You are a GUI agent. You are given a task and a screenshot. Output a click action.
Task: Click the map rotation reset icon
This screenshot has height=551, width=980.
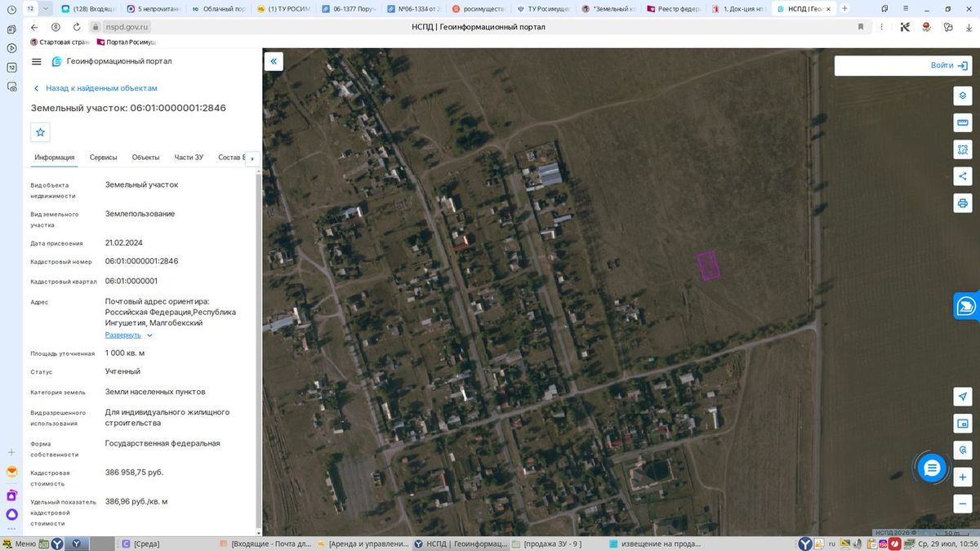coord(963,450)
